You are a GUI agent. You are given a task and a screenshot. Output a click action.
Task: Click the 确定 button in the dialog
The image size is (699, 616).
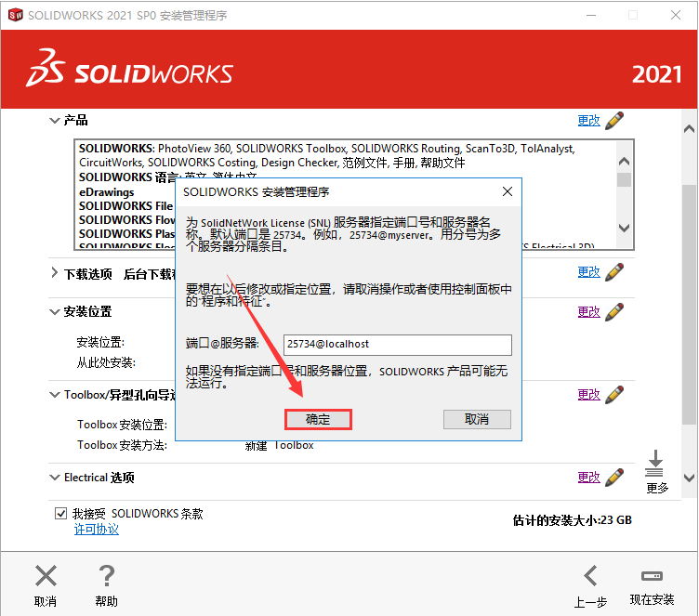(x=318, y=419)
